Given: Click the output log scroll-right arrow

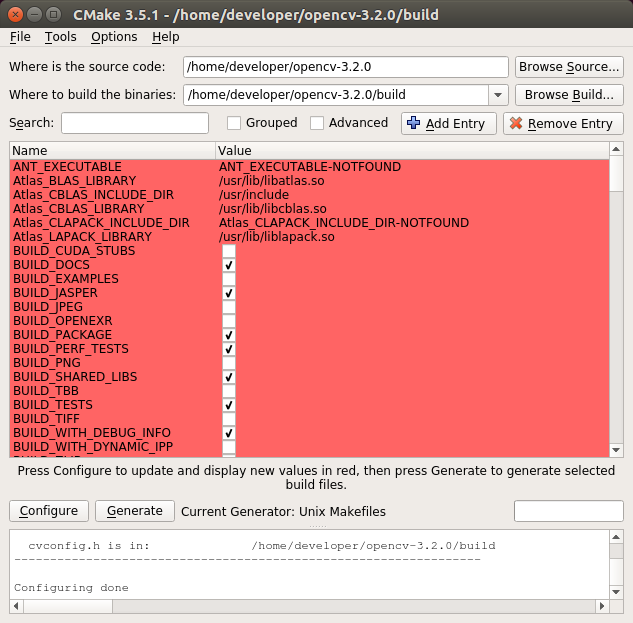Looking at the screenshot, I should [x=602, y=606].
